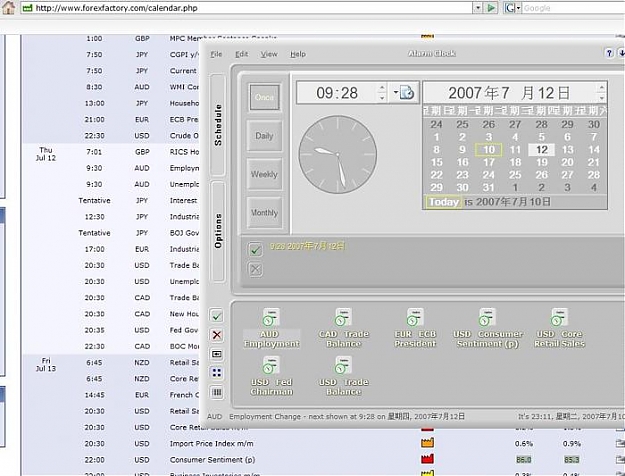This screenshot has height=476, width=625.
Task: Open the Edit menu in Alarm Clock
Action: (242, 54)
